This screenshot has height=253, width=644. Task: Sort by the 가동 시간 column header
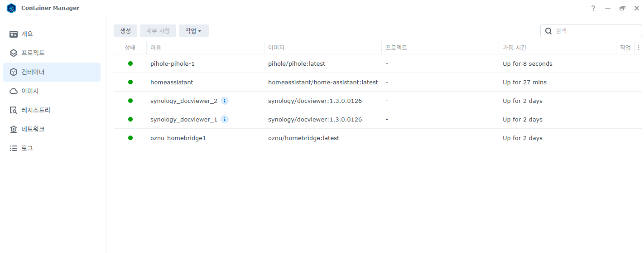tap(557, 48)
